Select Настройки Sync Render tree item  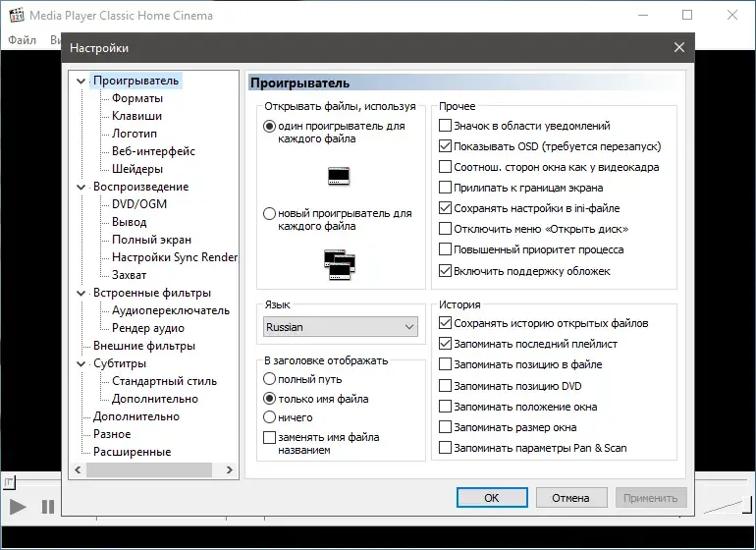pos(175,257)
